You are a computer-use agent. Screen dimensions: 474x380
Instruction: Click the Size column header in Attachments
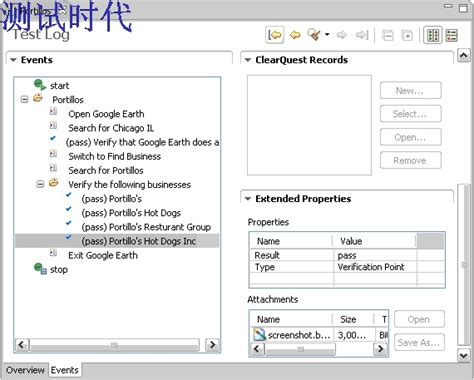[353, 319]
